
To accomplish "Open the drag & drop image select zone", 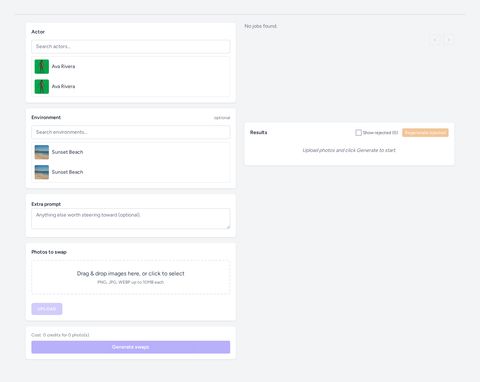I will [131, 277].
